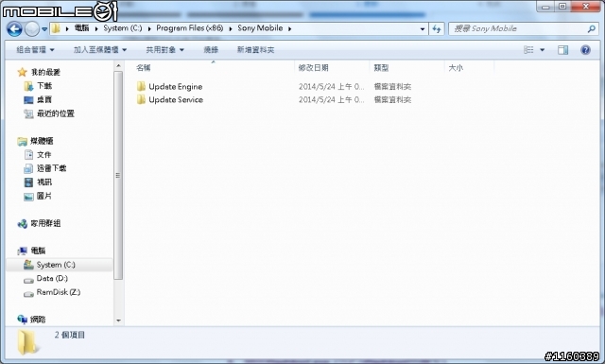Click the sidebar vertical scrollbar thumb
The image size is (605, 364).
[x=118, y=175]
